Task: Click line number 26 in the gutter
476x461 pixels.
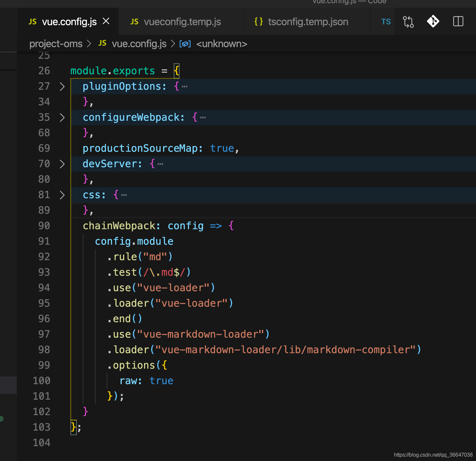Action: (x=44, y=71)
